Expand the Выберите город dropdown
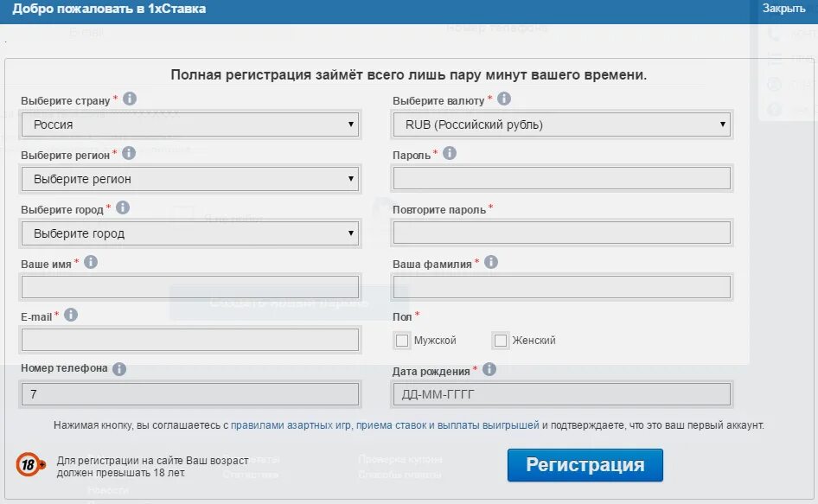818x504 pixels. coord(190,233)
